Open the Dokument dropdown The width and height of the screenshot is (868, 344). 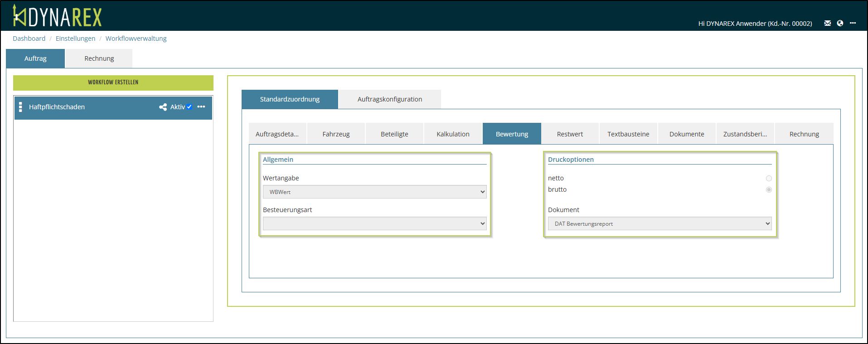point(659,223)
